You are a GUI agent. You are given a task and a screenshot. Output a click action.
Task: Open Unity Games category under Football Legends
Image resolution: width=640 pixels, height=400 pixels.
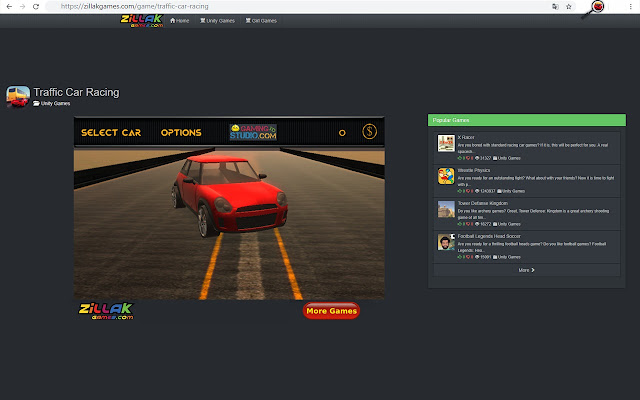click(x=507, y=257)
